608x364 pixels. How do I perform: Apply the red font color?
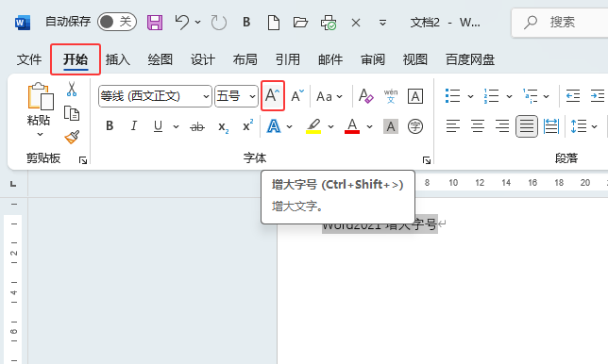[352, 126]
